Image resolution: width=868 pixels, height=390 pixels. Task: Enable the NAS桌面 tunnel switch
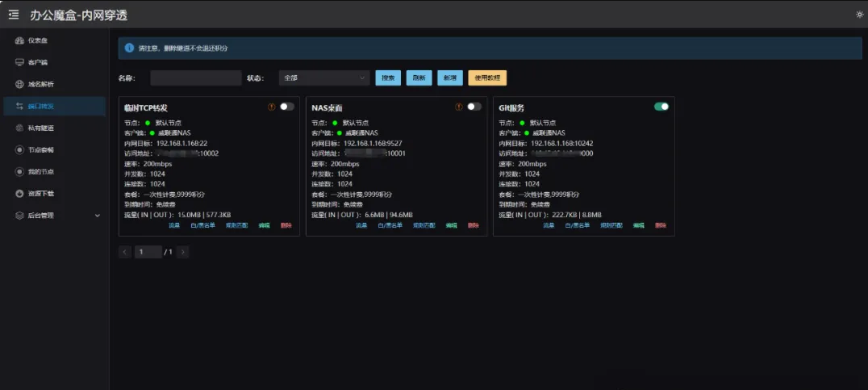tap(474, 107)
